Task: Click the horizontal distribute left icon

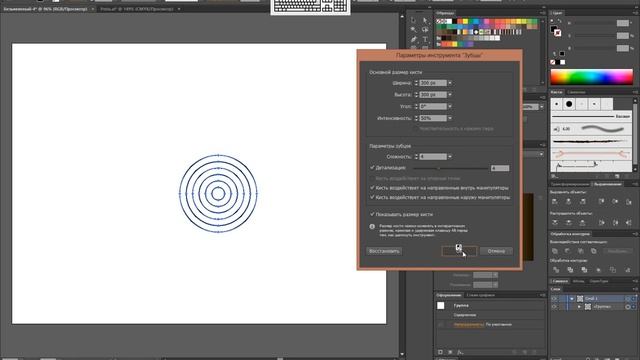Action: pos(602,222)
